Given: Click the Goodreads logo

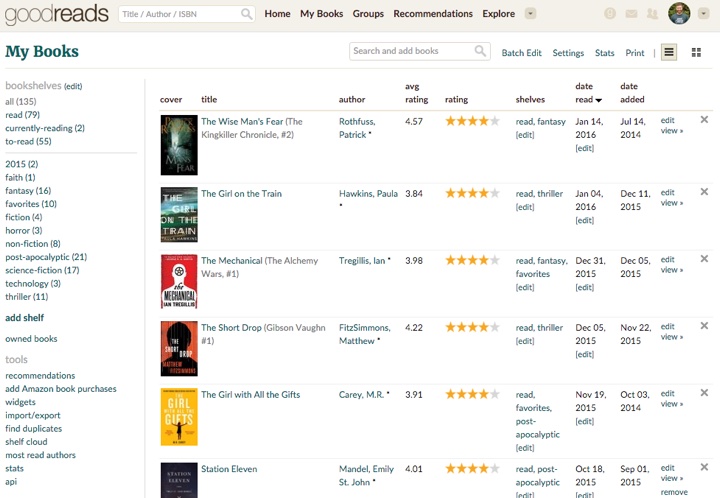Looking at the screenshot, I should click(x=56, y=15).
